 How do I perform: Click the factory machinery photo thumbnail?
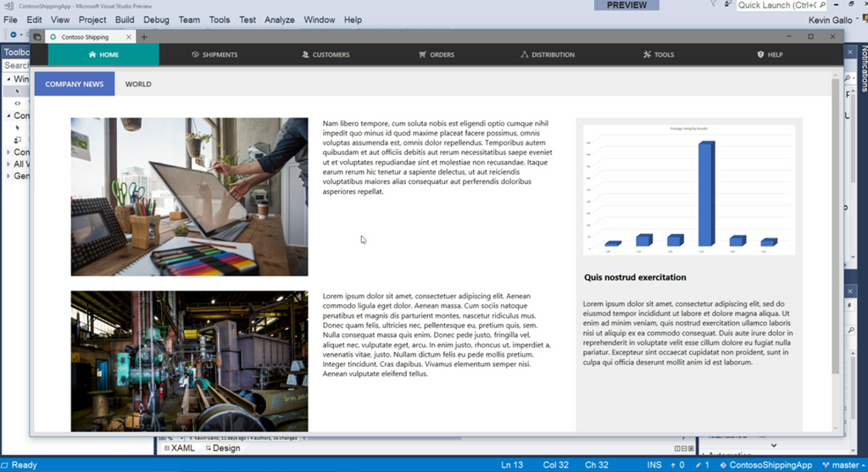[189, 361]
